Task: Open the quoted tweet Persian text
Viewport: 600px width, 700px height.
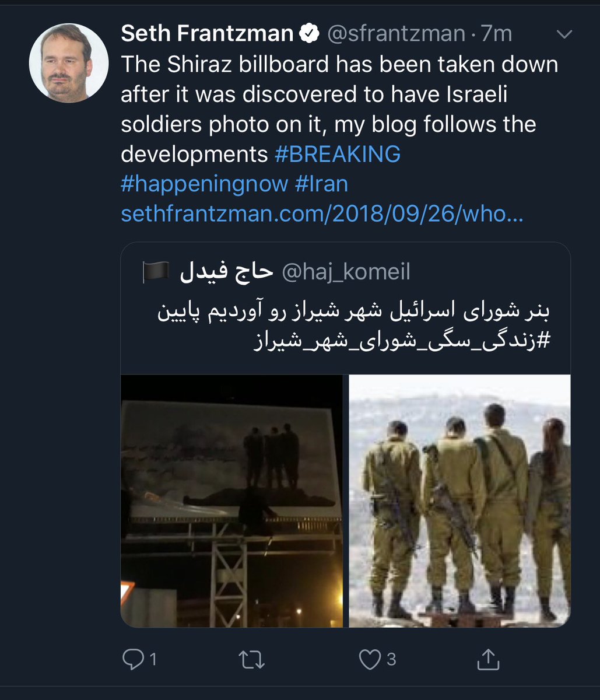Action: pos(355,312)
